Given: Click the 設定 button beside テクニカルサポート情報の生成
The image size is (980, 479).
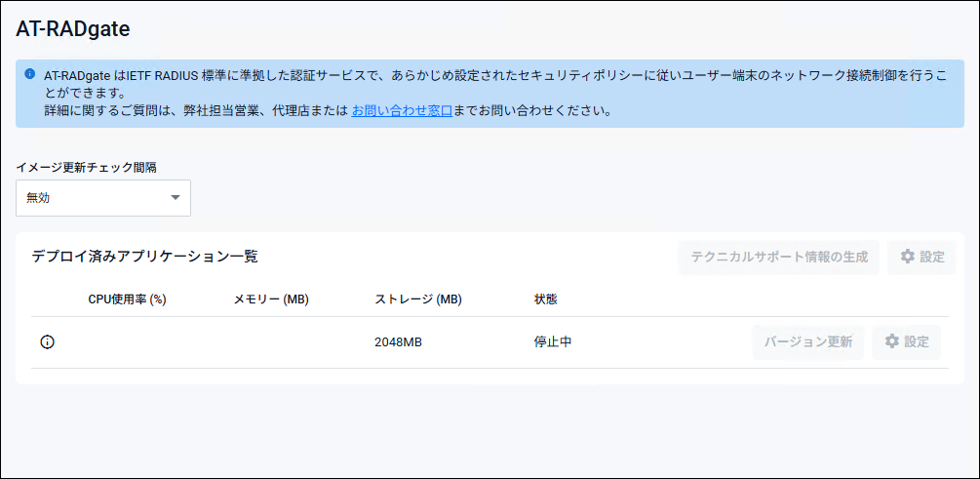Looking at the screenshot, I should point(921,257).
